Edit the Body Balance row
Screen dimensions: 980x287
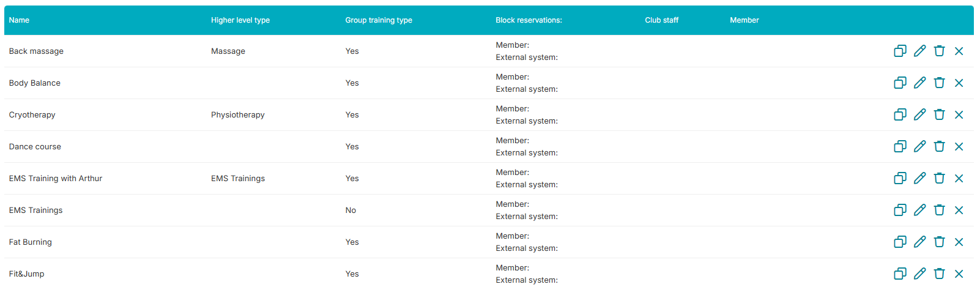919,83
